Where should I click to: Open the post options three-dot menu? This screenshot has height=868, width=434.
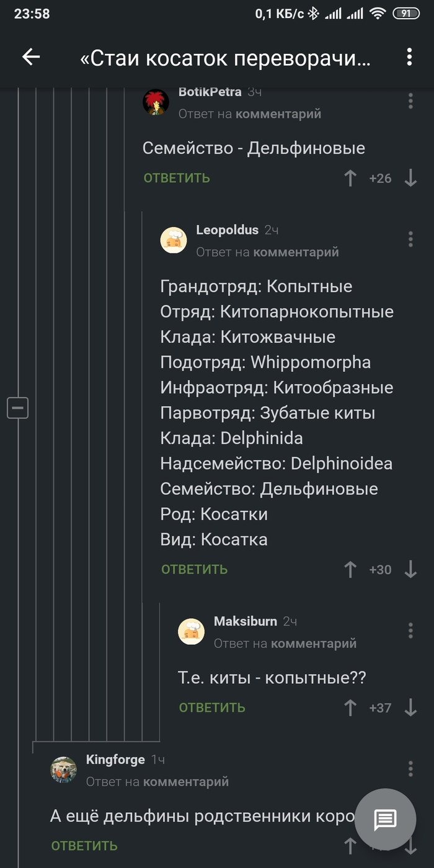[409, 57]
